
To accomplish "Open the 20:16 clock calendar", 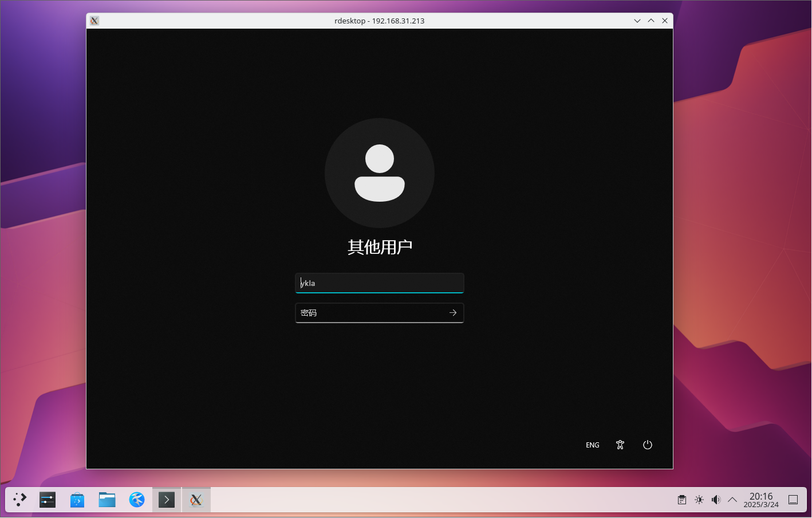I will (761, 500).
